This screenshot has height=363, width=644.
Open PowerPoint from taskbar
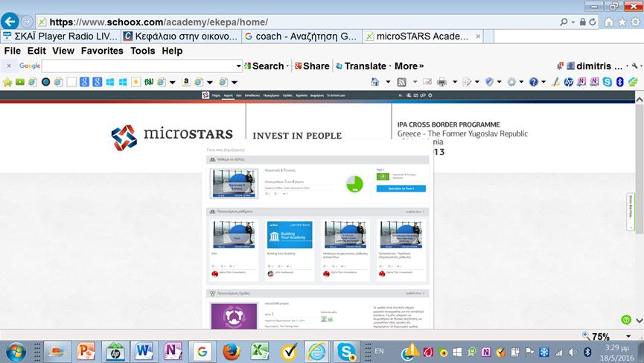tap(86, 352)
